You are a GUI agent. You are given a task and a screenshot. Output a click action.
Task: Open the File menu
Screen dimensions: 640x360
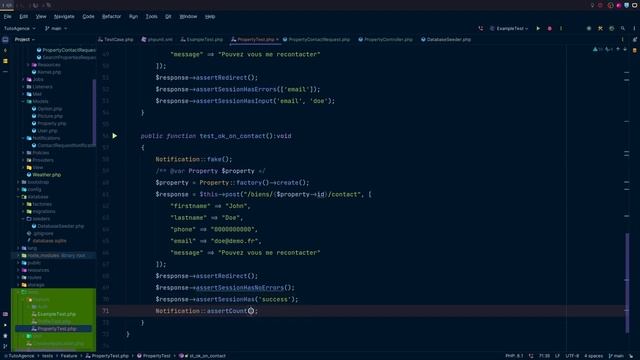pos(7,17)
